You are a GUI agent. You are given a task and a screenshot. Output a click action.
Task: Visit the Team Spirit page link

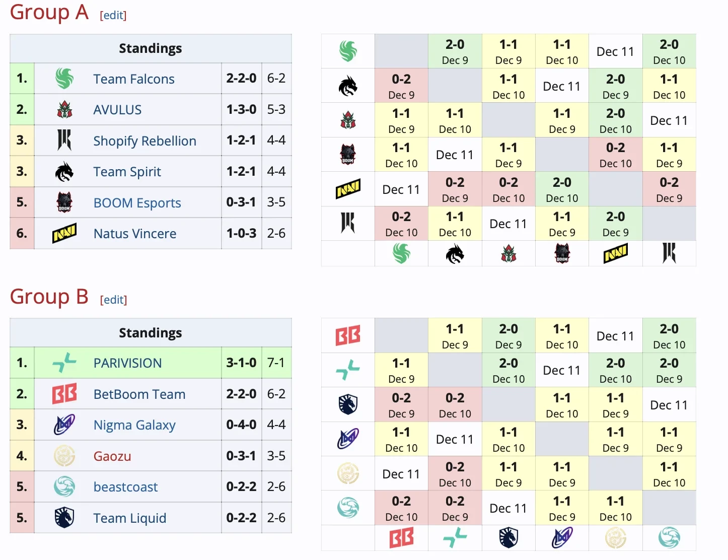pos(127,172)
